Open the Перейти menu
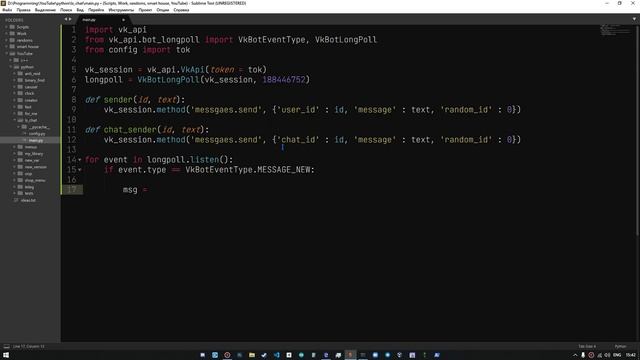 [96, 10]
